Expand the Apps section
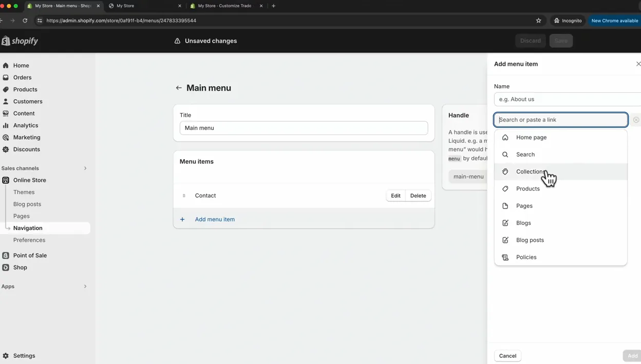Viewport: 641px width, 364px height. tap(85, 286)
